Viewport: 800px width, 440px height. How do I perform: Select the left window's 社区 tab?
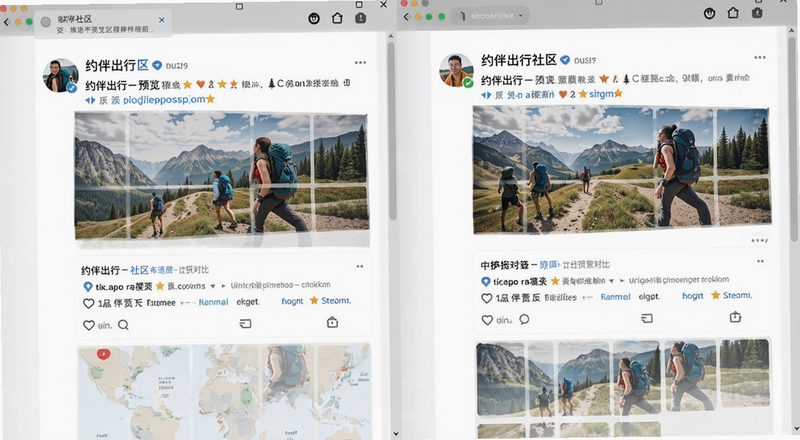pyautogui.click(x=103, y=24)
